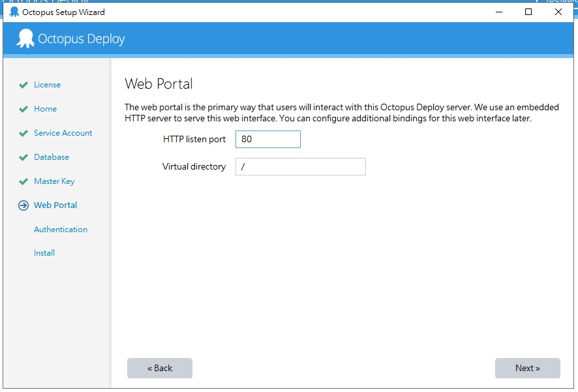Image resolution: width=578 pixels, height=392 pixels.
Task: Go to the License step
Action: pyautogui.click(x=47, y=85)
